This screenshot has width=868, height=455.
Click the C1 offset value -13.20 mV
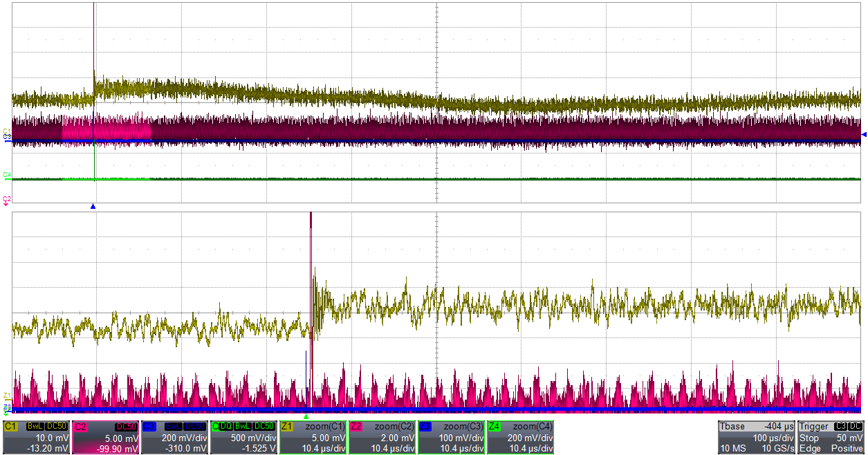pos(47,448)
